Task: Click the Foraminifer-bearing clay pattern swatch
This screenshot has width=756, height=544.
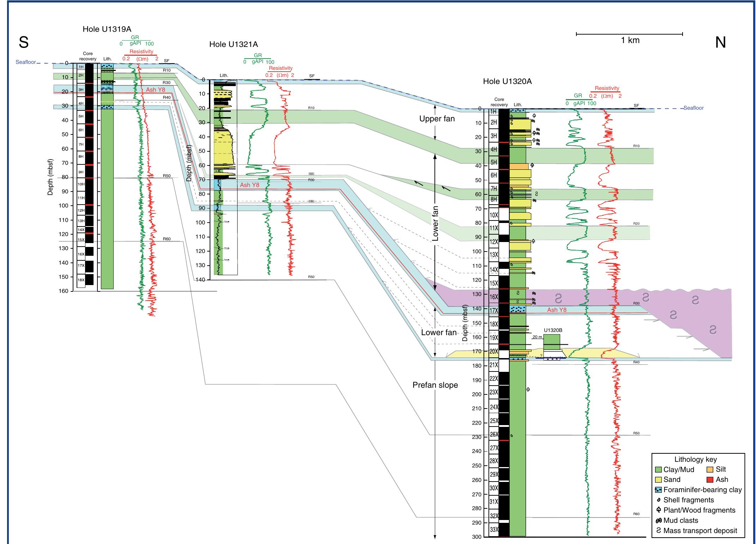Action: [658, 490]
